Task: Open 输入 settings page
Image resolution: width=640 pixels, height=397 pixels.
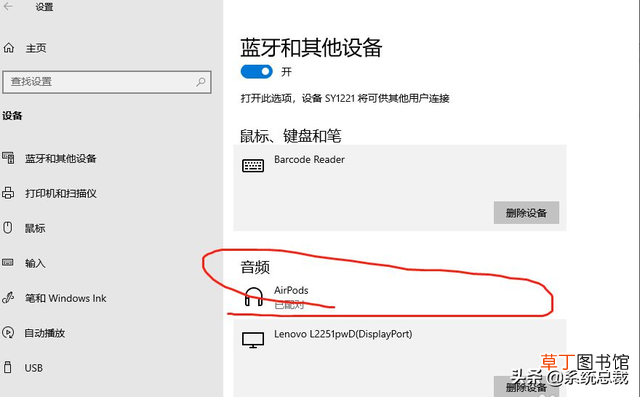Action: [x=35, y=263]
